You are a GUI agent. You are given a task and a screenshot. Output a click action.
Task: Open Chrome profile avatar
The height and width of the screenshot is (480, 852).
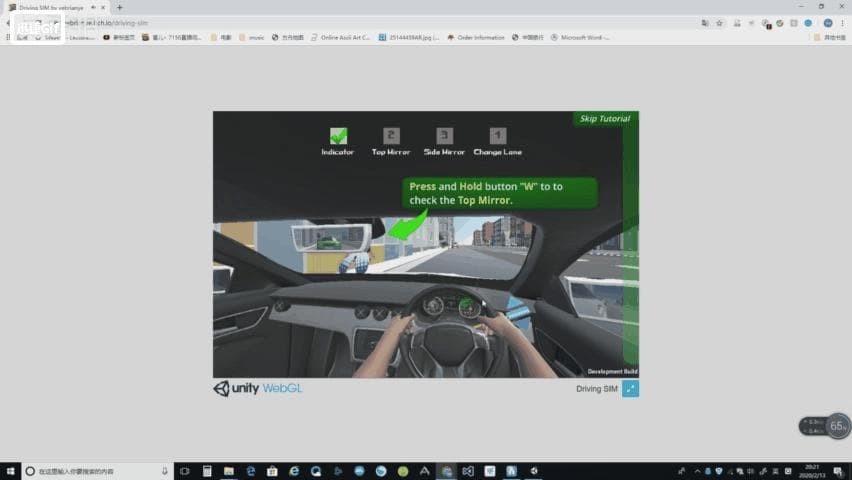pyautogui.click(x=828, y=23)
